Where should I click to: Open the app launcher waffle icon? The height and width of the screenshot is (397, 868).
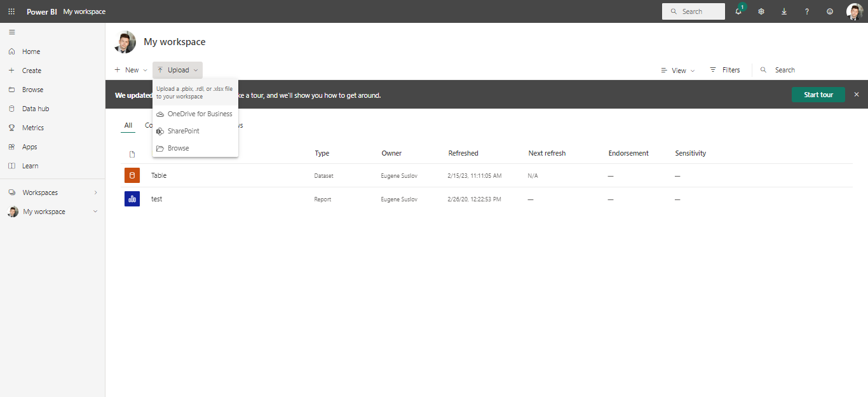click(x=11, y=11)
